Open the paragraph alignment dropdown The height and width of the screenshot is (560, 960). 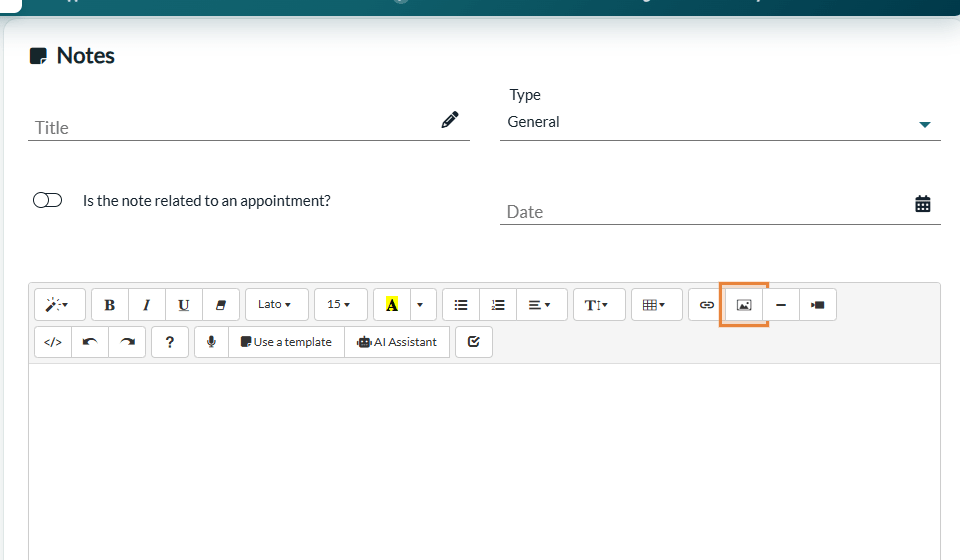[542, 305]
